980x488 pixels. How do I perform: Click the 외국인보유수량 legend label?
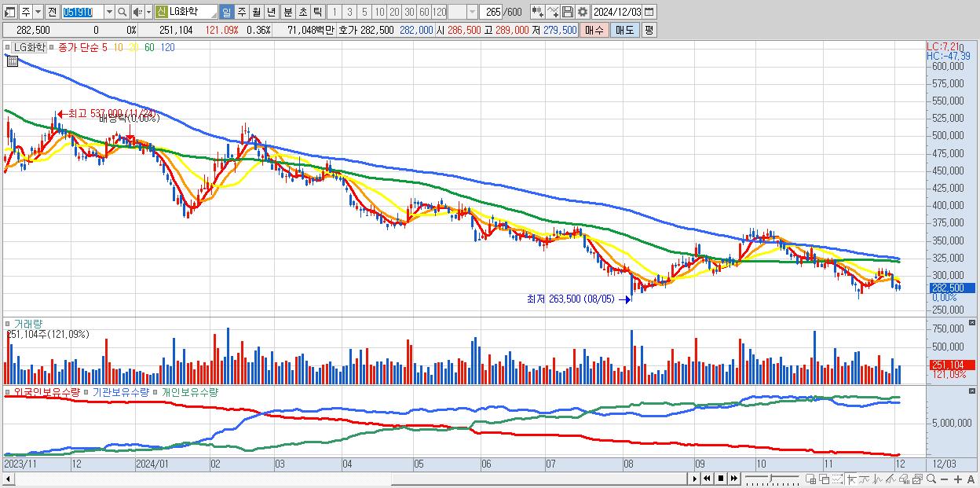pyautogui.click(x=46, y=391)
